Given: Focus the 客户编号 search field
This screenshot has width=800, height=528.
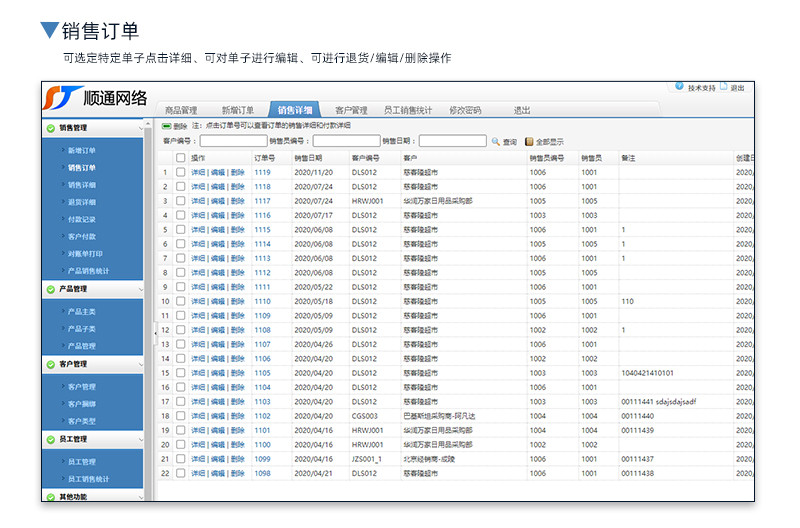Looking at the screenshot, I should pos(233,141).
